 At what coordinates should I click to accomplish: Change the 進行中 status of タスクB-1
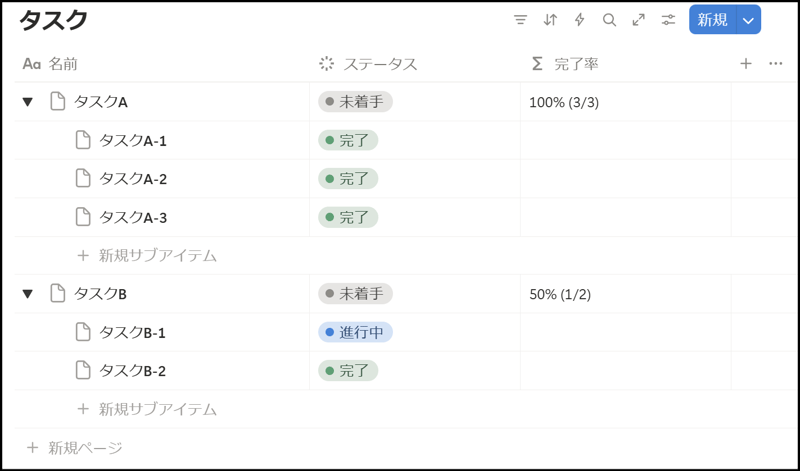point(355,333)
